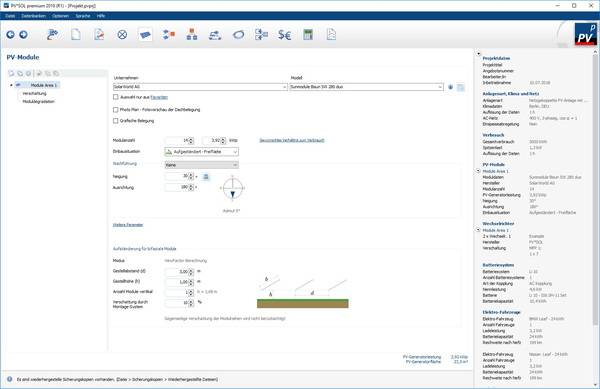Click the Neigung value field
The image size is (600, 389).
(179, 176)
